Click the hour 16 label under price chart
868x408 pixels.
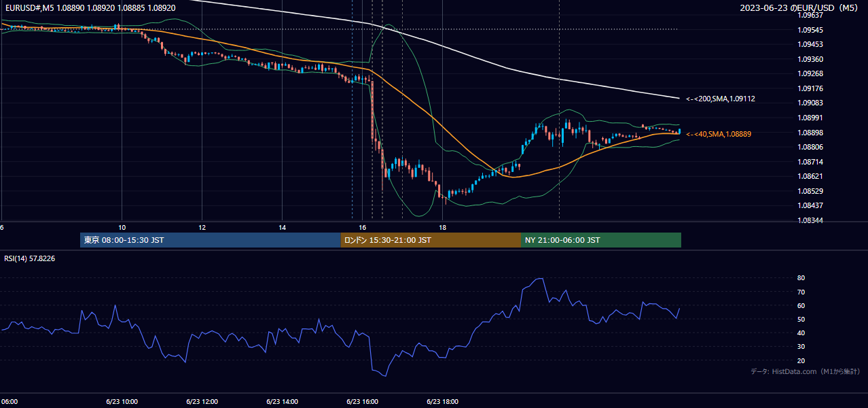(363, 227)
